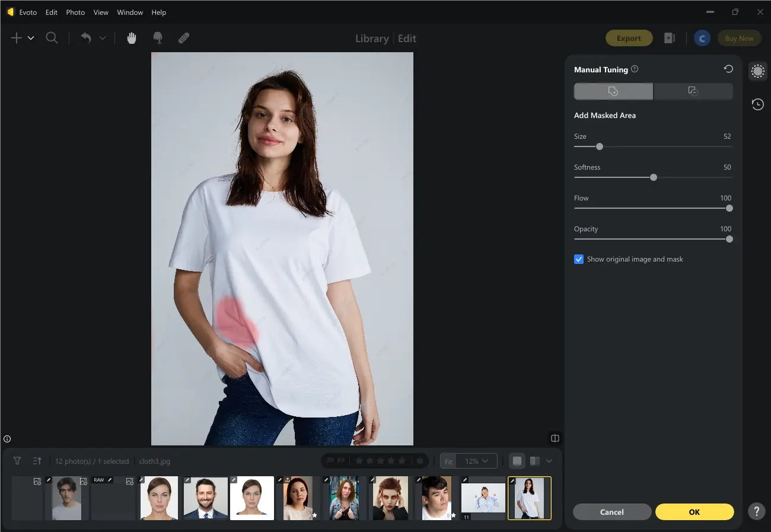This screenshot has height=532, width=771.
Task: Click the filmstrip sort order icon
Action: 37,461
